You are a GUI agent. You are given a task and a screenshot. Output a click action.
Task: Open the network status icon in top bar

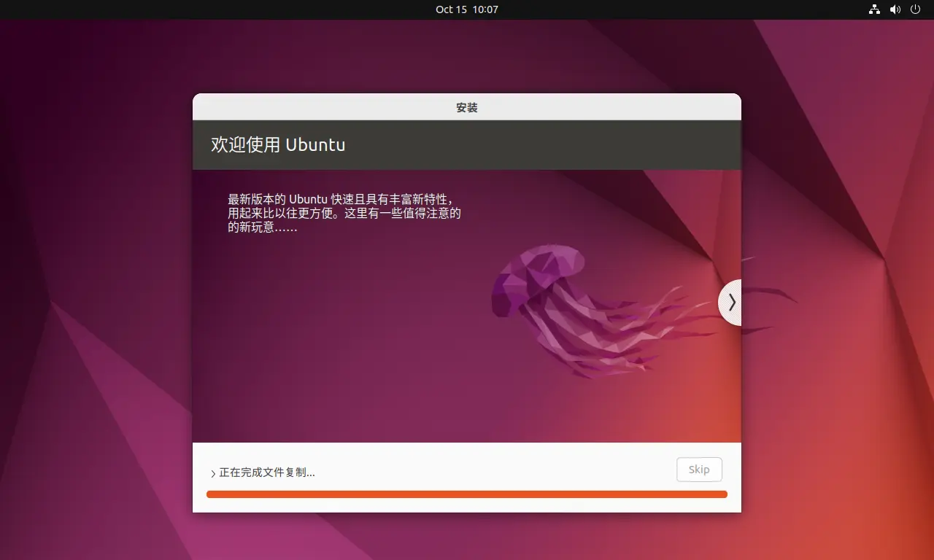(874, 9)
